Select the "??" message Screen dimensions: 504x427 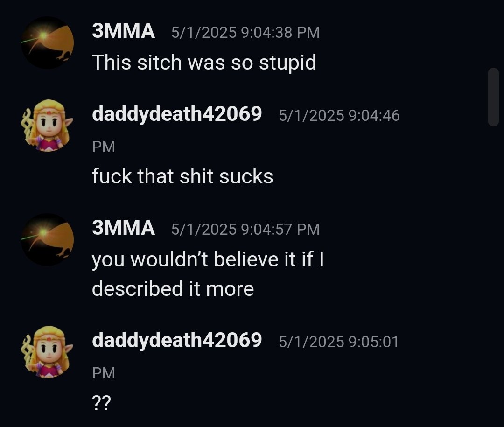(x=101, y=402)
